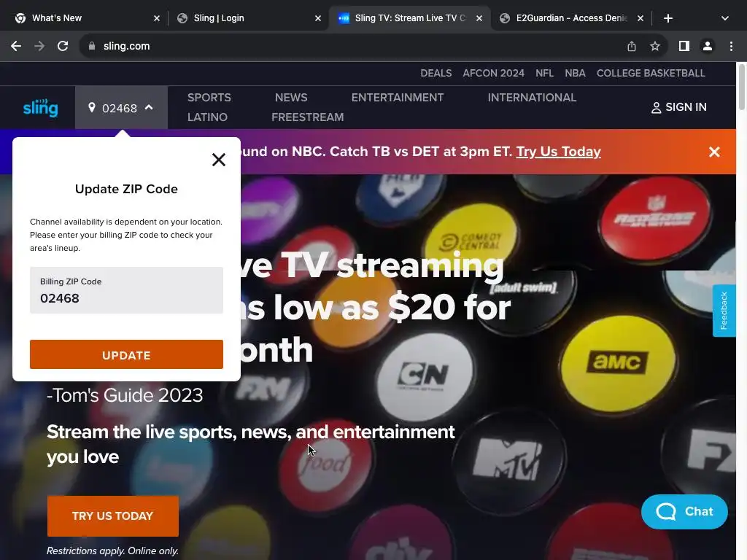Image resolution: width=747 pixels, height=560 pixels.
Task: Open the ENTERTAINMENT menu
Action: 398,98
